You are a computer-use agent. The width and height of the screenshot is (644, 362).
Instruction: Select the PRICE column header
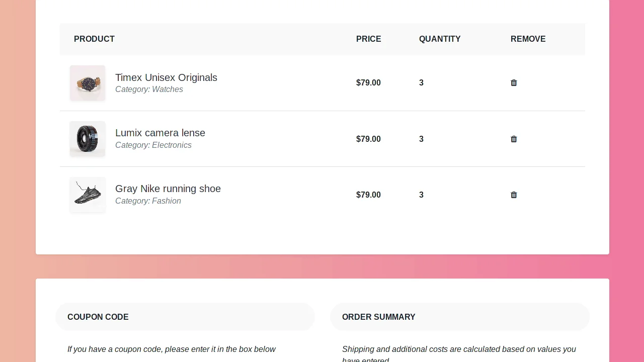point(369,39)
